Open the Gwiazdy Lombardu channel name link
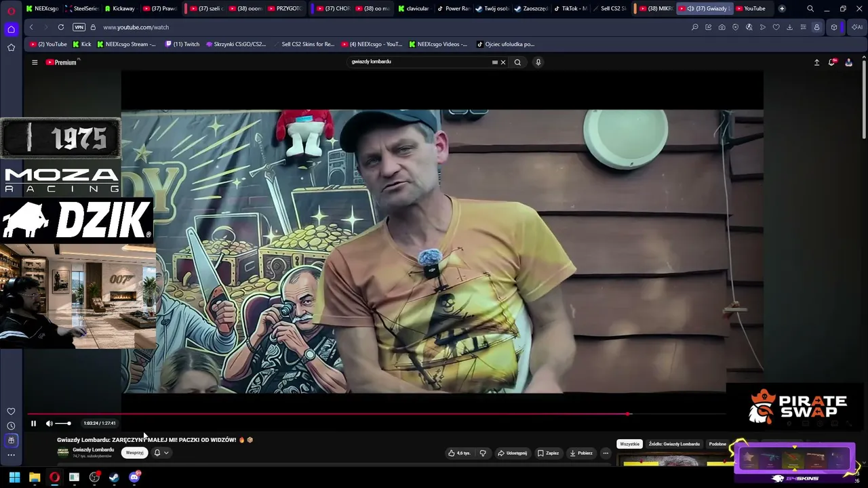 click(x=94, y=450)
